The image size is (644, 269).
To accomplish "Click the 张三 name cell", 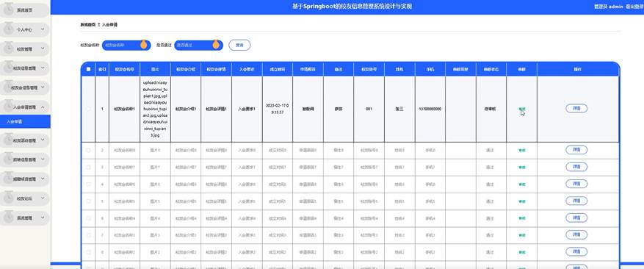I will pos(399,109).
